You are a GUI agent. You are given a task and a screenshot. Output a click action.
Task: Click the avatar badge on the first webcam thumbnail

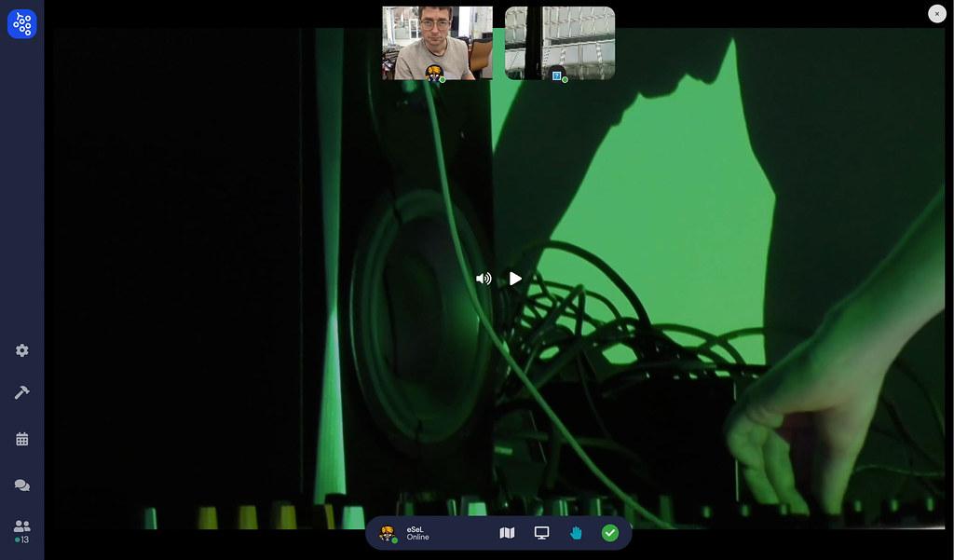[x=434, y=73]
